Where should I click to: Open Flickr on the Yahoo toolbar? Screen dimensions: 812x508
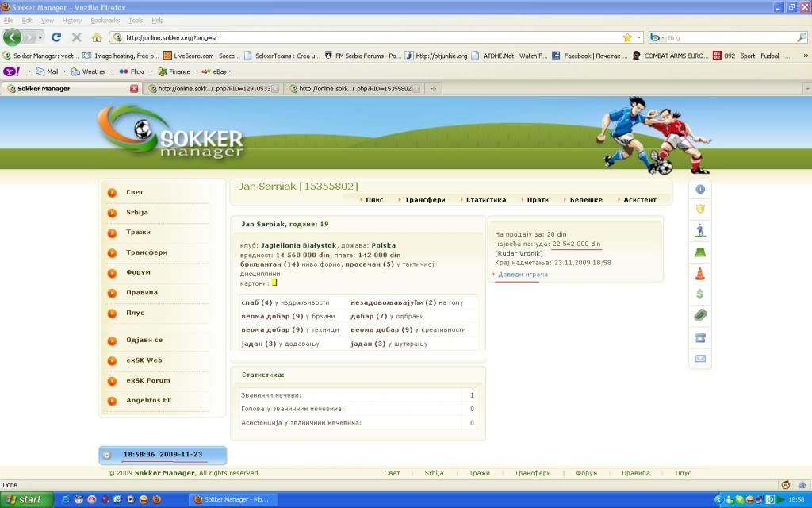[132, 71]
